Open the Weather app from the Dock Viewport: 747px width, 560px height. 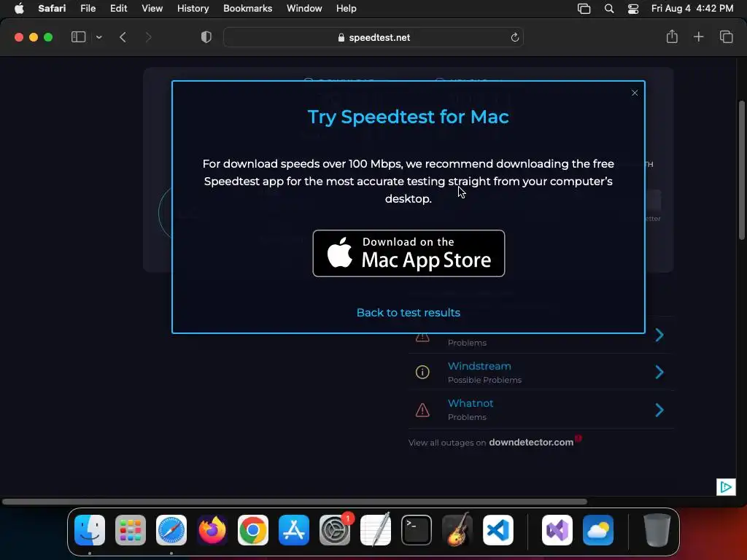coord(598,530)
